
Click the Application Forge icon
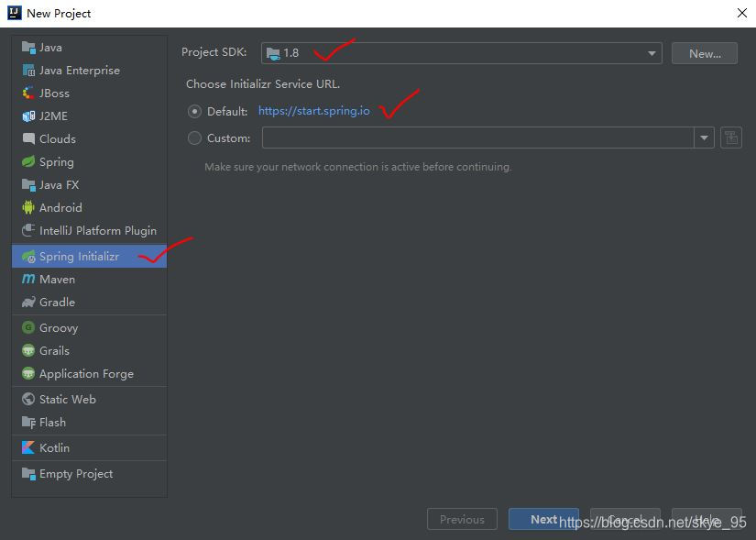pyautogui.click(x=28, y=373)
